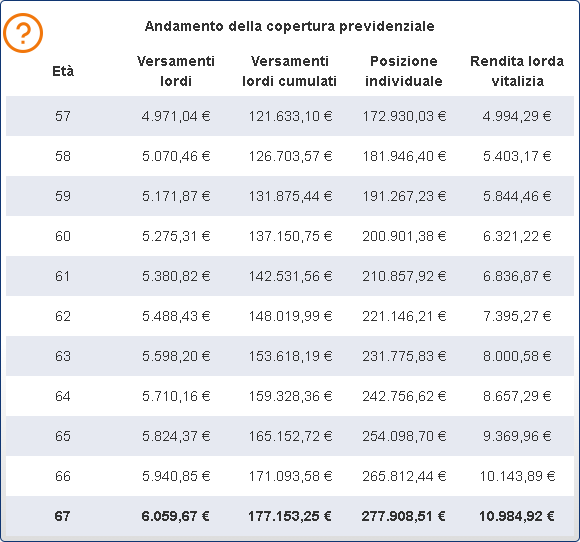Click cumulative value 153.618,19 €
Viewport: 580px width, 542px height.
pos(290,356)
